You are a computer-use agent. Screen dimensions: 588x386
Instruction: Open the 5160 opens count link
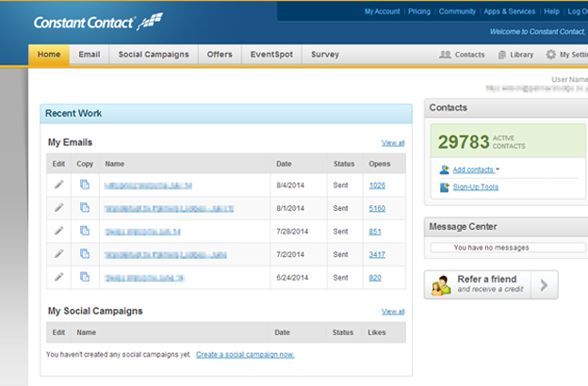pos(377,208)
